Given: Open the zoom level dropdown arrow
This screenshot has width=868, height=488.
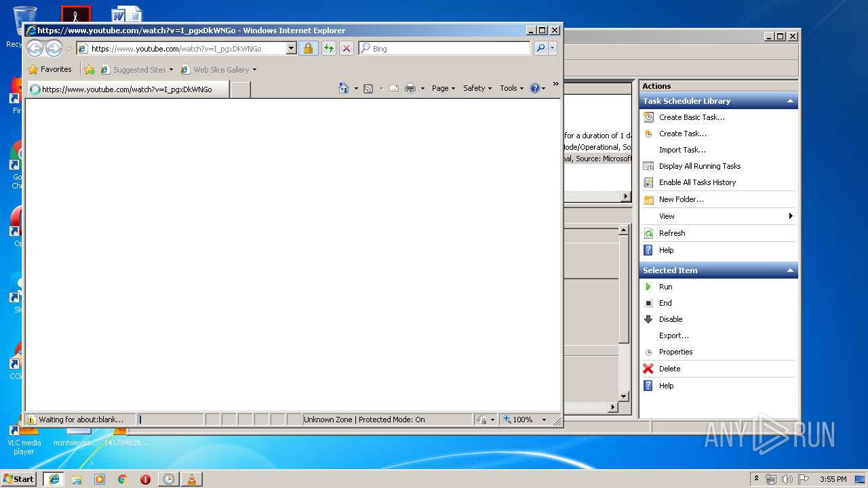Looking at the screenshot, I should (544, 420).
